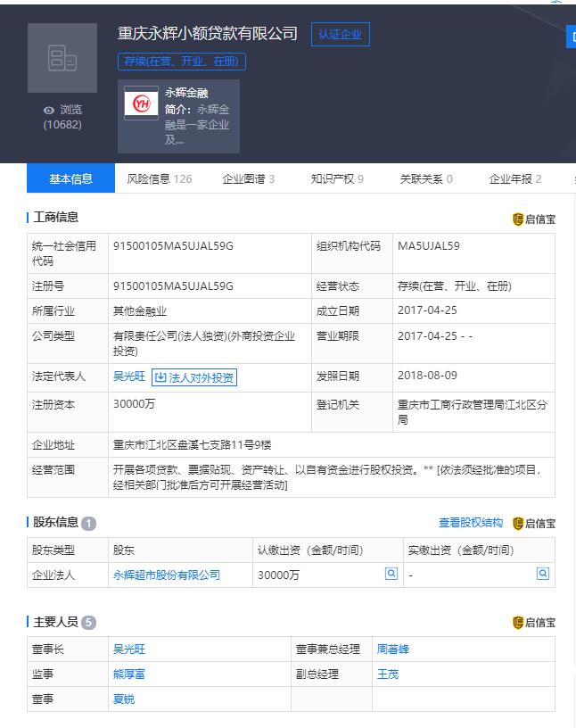
Task: Switch to the 风险信息 tab
Action: (160, 178)
